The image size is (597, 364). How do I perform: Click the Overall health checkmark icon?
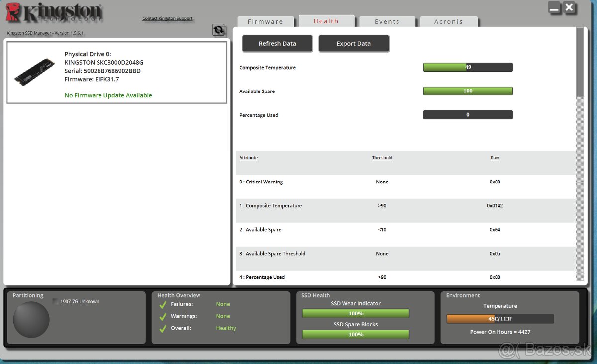163,328
